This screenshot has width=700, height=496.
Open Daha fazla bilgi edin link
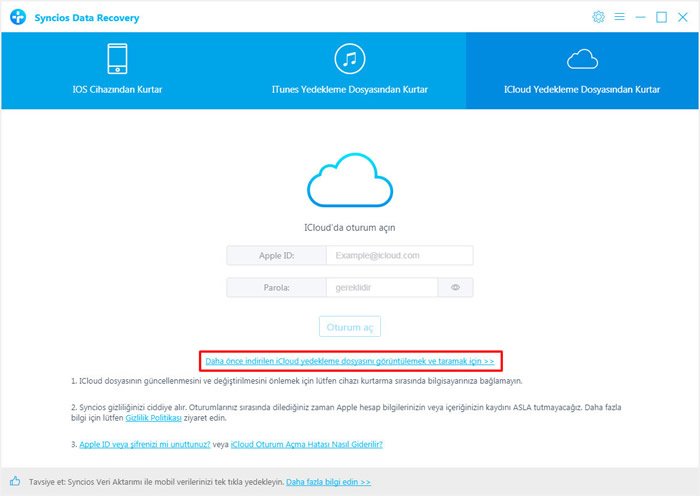328,482
